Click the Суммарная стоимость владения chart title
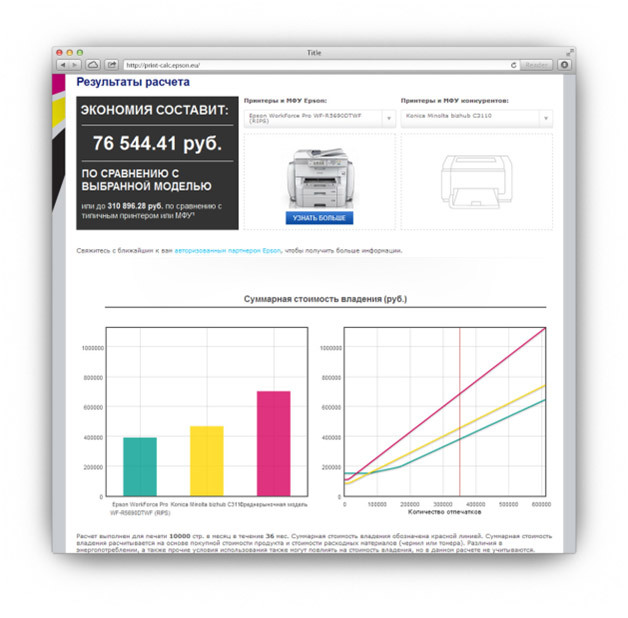Image resolution: width=628 pixels, height=618 pixels. [x=325, y=299]
